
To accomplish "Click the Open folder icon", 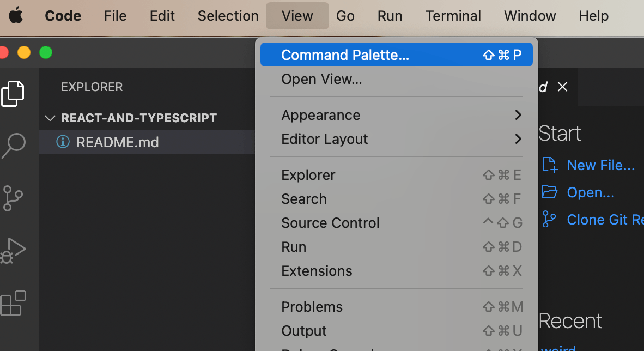I will 549,192.
